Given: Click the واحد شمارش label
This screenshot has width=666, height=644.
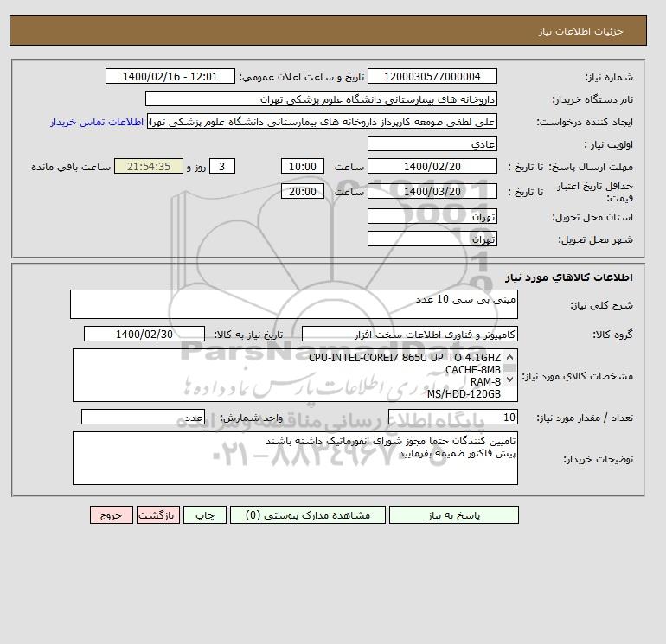Looking at the screenshot, I should (251, 418).
